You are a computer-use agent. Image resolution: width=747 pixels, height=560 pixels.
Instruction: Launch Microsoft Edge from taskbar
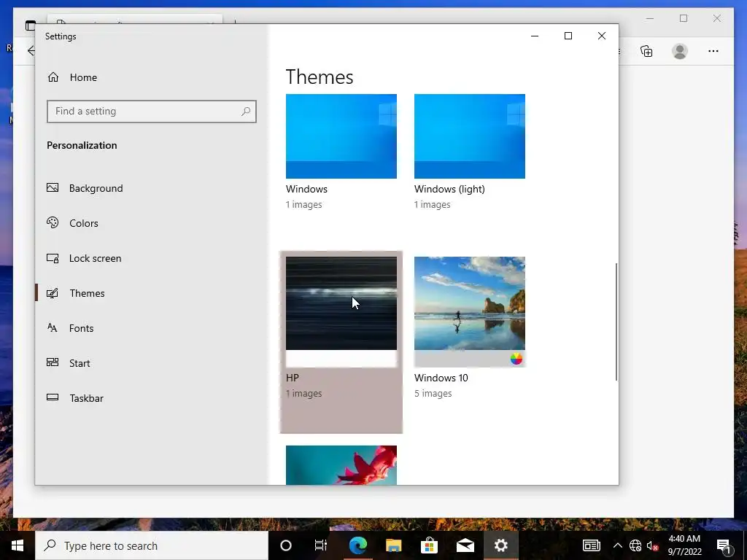tap(357, 545)
